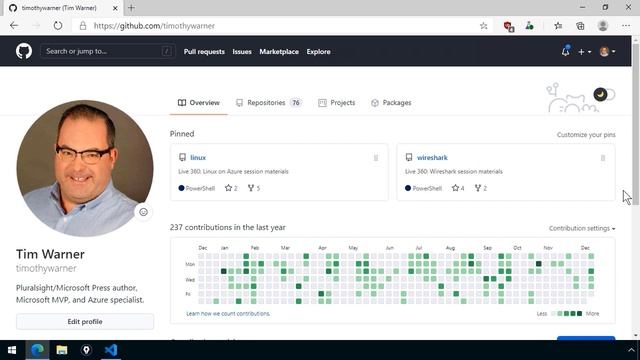This screenshot has height=360, width=640.
Task: Open the red shield browser extension
Action: pyautogui.click(x=508, y=26)
